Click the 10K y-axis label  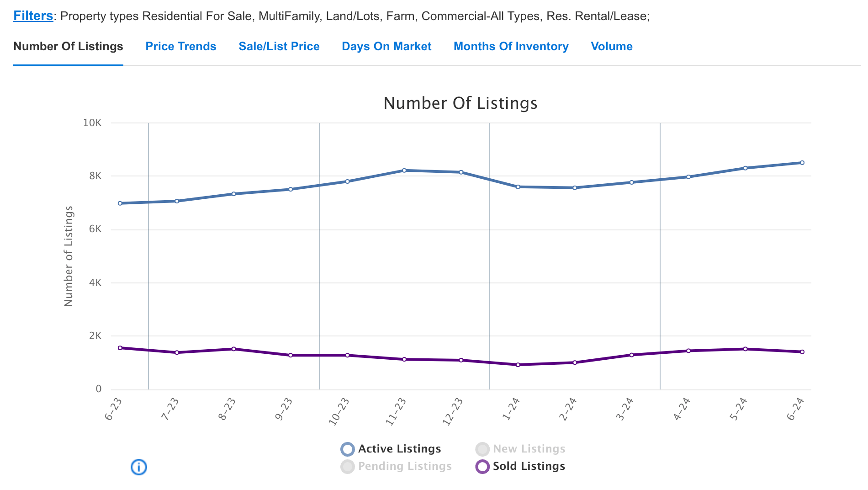(92, 123)
